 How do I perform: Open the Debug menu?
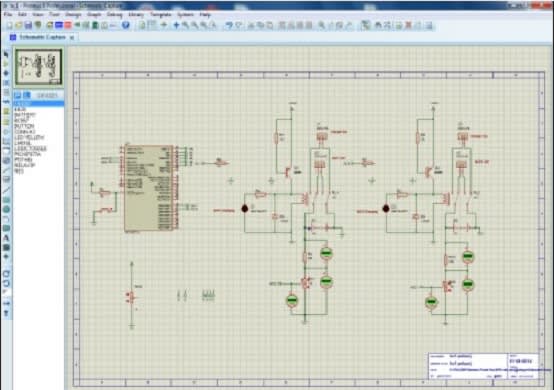click(x=114, y=14)
